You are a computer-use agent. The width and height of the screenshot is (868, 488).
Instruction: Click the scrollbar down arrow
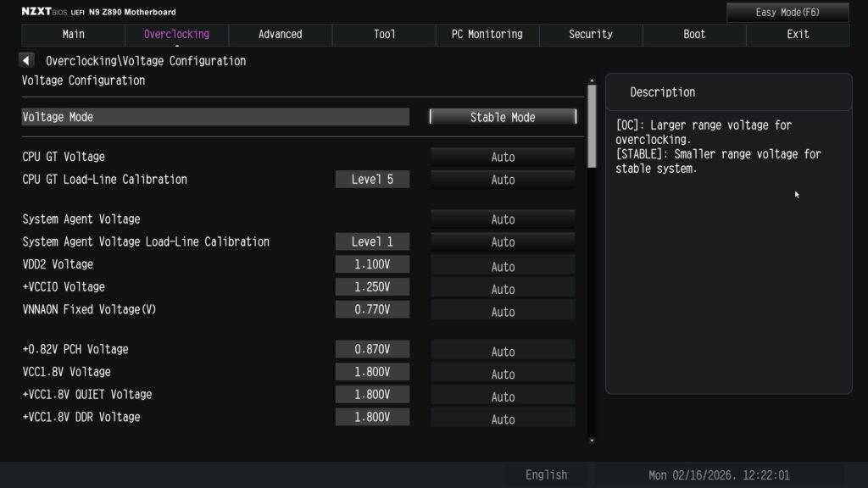pyautogui.click(x=591, y=441)
